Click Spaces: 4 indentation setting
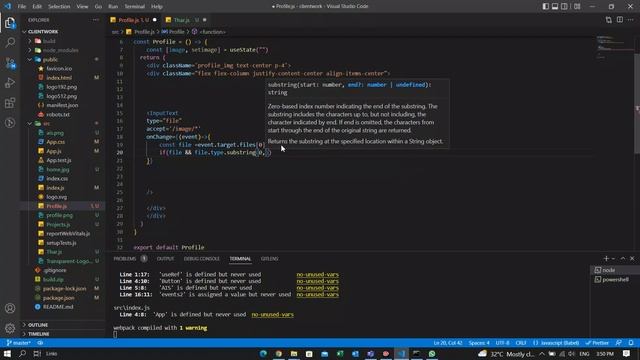This screenshot has width=640, height=360. point(479,343)
